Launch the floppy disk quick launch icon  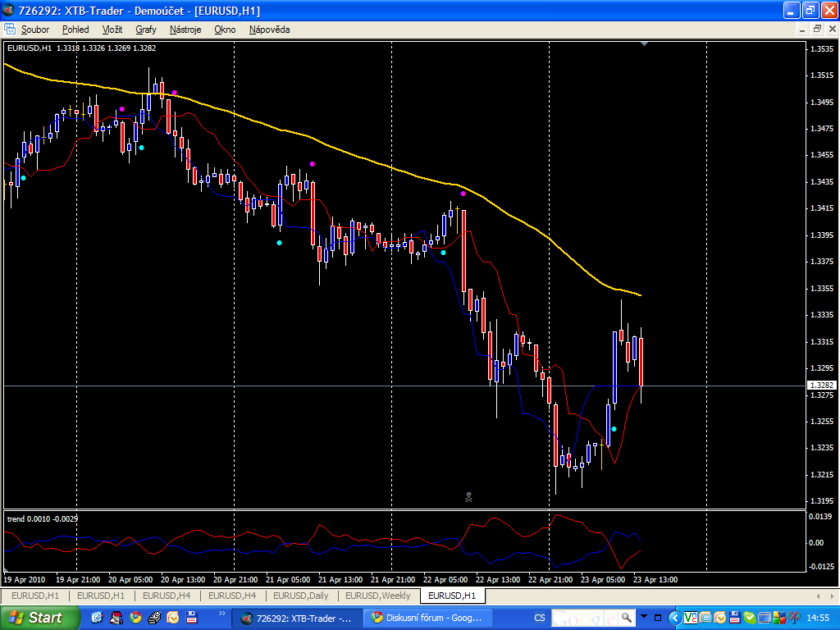(192, 618)
